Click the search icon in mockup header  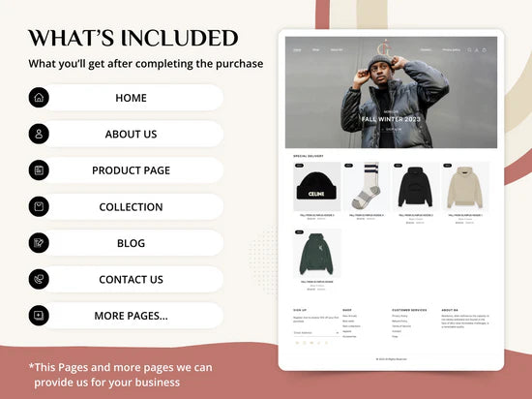pyautogui.click(x=469, y=50)
